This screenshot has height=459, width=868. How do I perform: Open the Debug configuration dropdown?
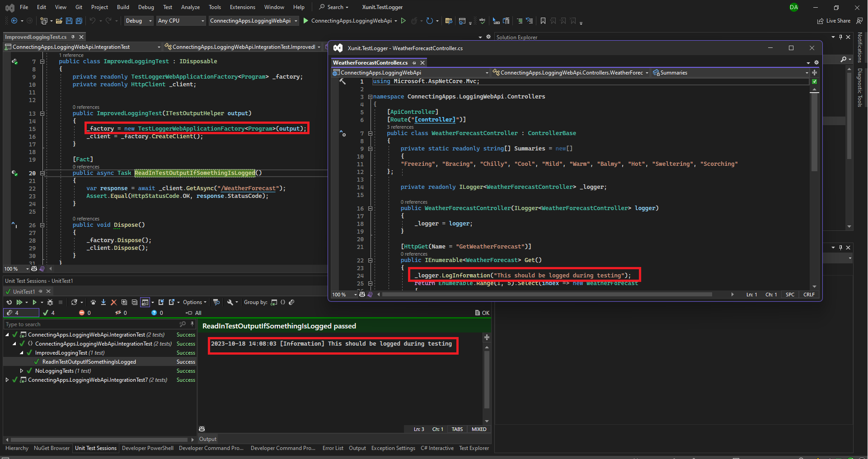point(139,21)
